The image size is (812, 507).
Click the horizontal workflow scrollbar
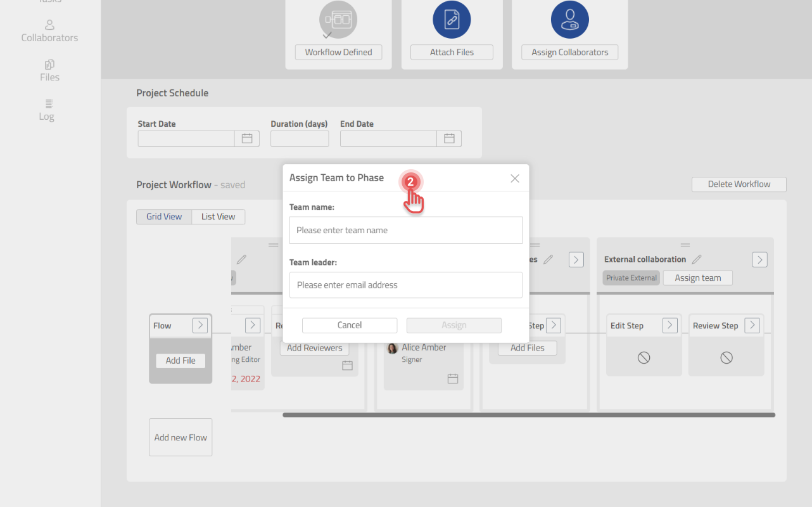pos(529,415)
